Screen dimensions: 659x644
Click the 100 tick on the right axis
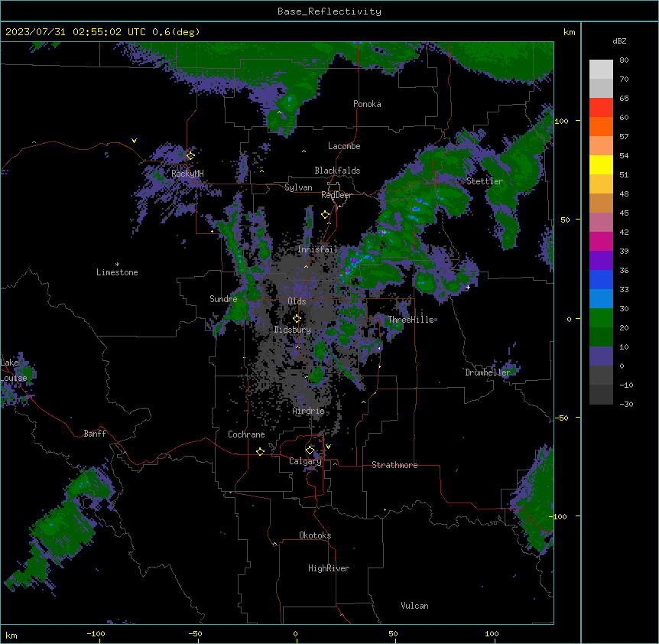[561, 121]
